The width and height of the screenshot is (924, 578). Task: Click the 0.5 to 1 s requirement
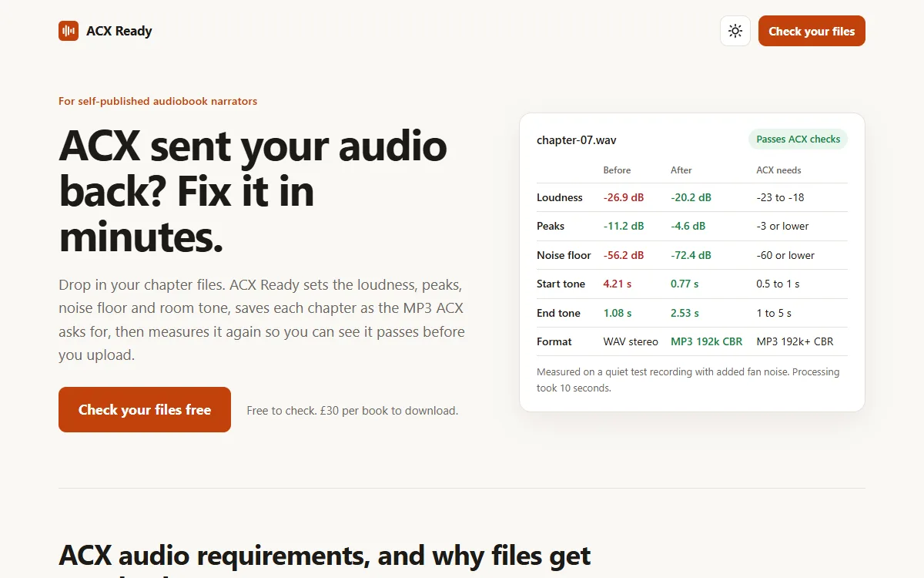pyautogui.click(x=778, y=284)
